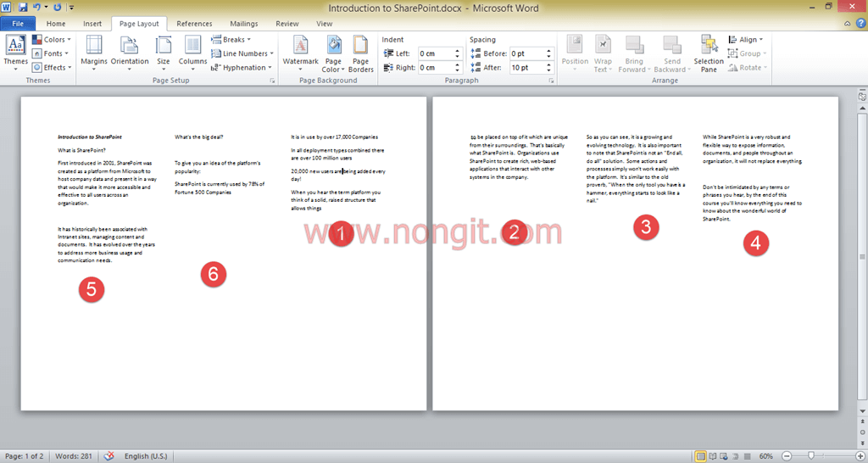Expand the theme Colors dropdown
This screenshot has height=463, width=868.
coord(52,39)
